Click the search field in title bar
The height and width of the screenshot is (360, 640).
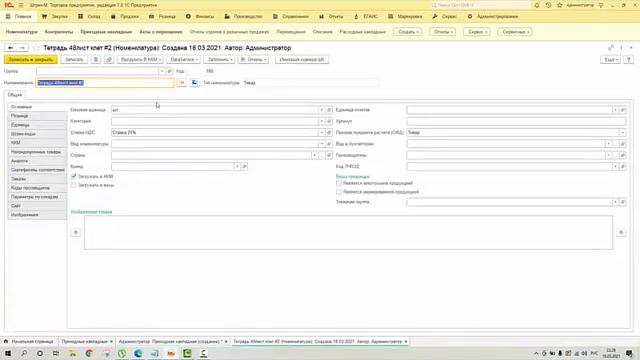pos(480,5)
